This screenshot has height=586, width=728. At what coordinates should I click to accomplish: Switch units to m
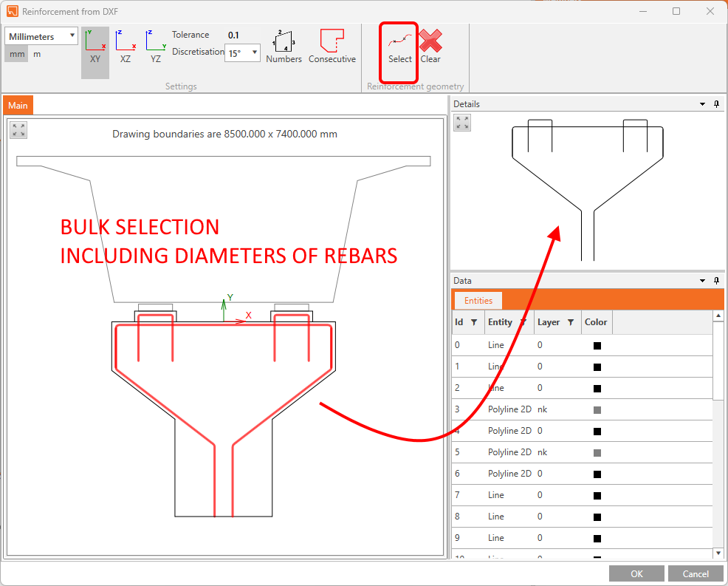coord(37,55)
